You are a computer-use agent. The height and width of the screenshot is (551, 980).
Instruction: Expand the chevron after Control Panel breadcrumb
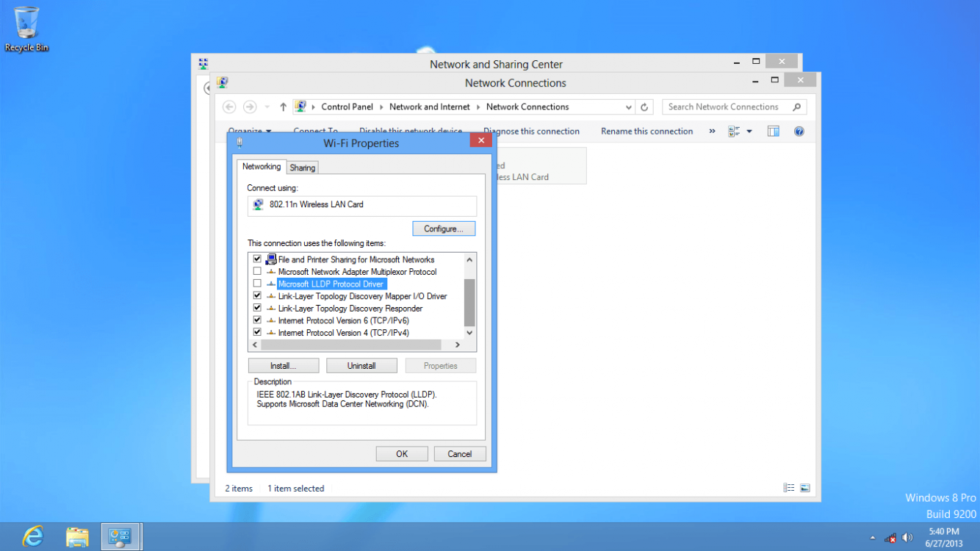tap(382, 107)
